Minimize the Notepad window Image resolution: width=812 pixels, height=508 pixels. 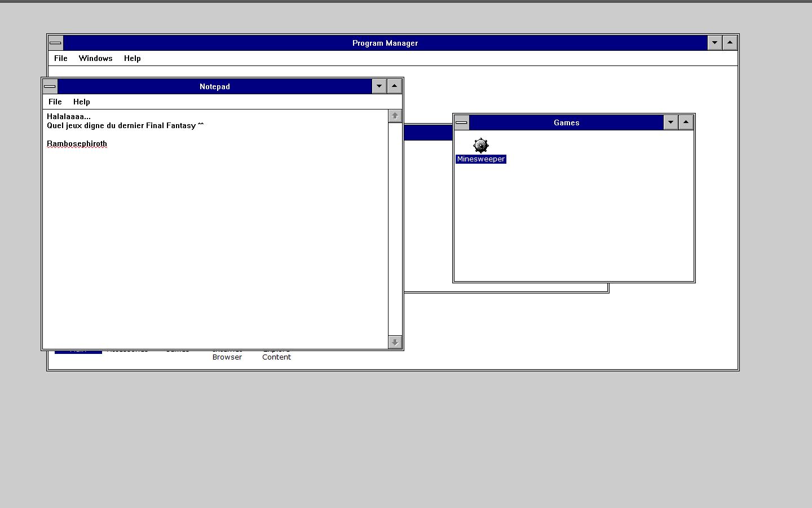tap(379, 86)
